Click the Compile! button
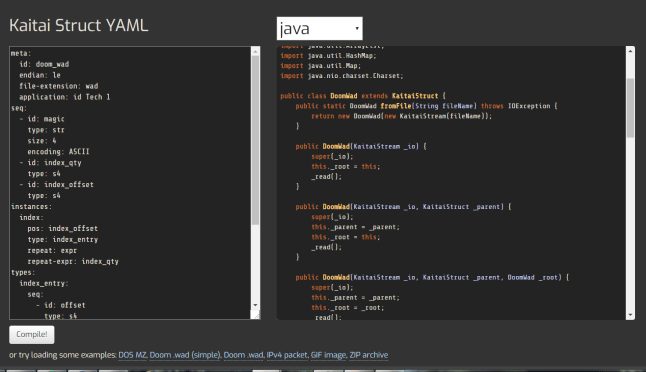Image resolution: width=646 pixels, height=372 pixels. [32, 335]
